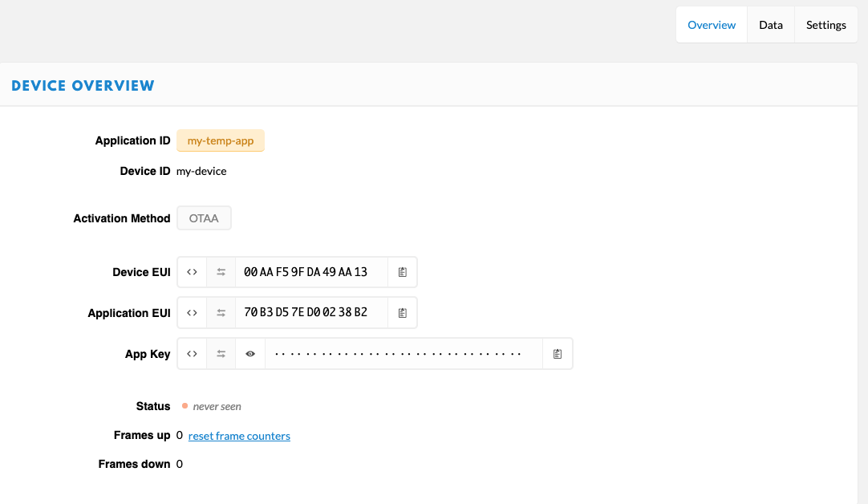Viewport: 868px width, 504px height.
Task: Open the Settings tab
Action: pyautogui.click(x=825, y=25)
